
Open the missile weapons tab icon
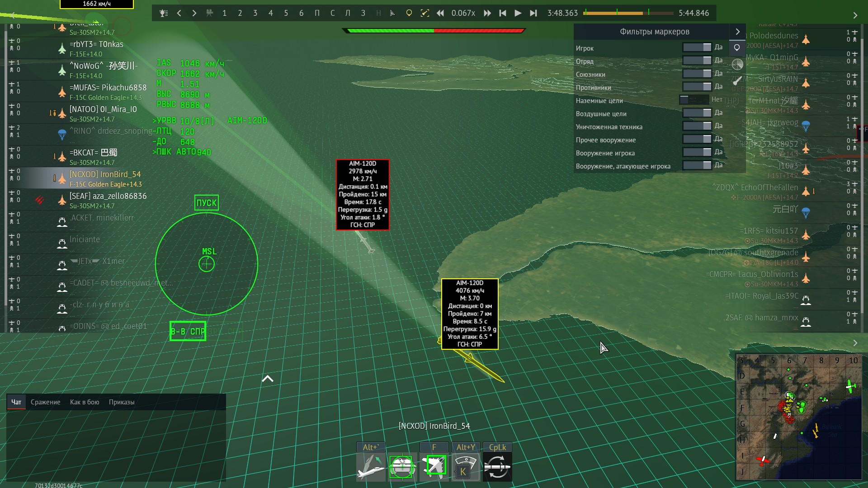pos(737,81)
